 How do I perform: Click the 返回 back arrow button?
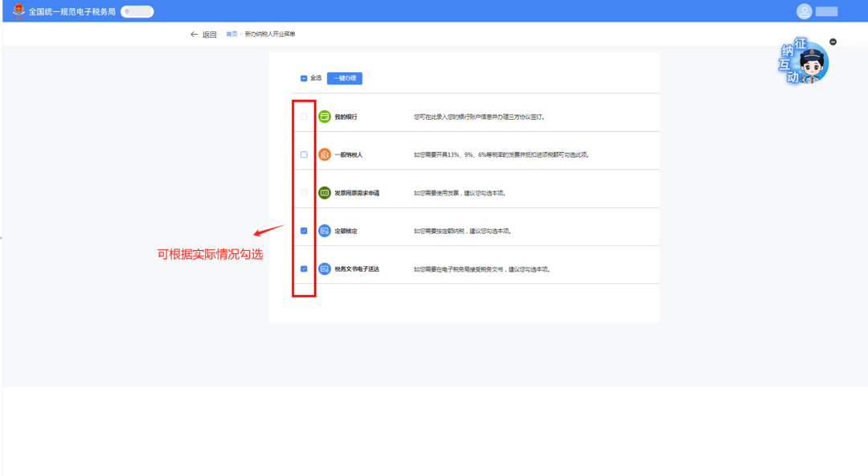pyautogui.click(x=203, y=35)
